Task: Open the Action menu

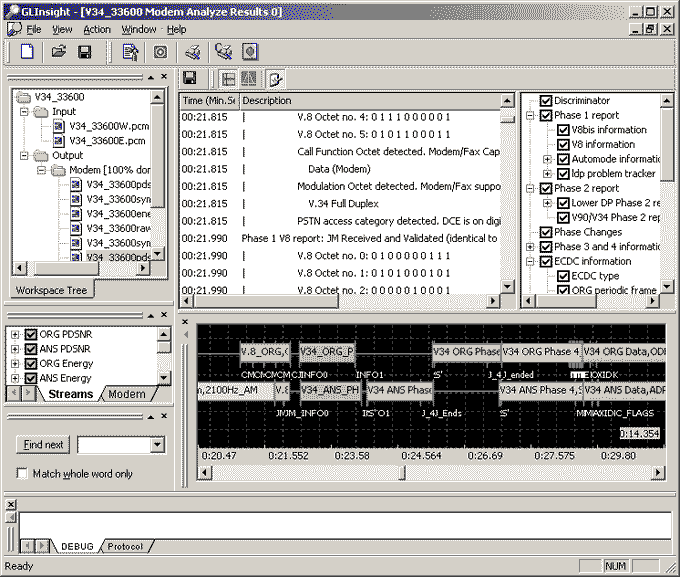Action: (97, 30)
